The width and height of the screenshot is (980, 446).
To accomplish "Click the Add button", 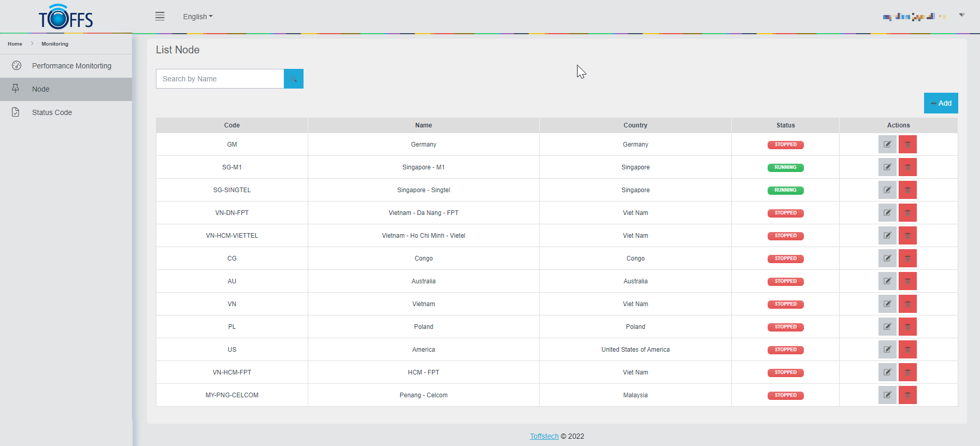I will pos(941,103).
